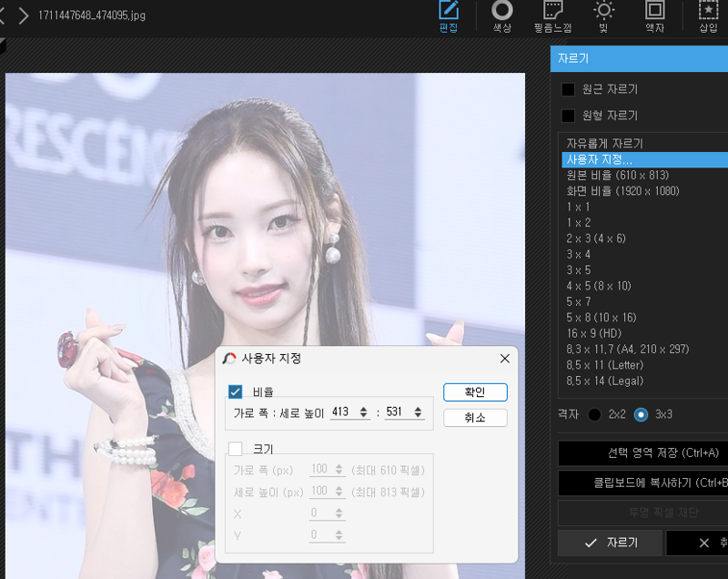The width and height of the screenshot is (728, 579).
Task: Open the 편집 (Edit) tab icon
Action: (449, 16)
